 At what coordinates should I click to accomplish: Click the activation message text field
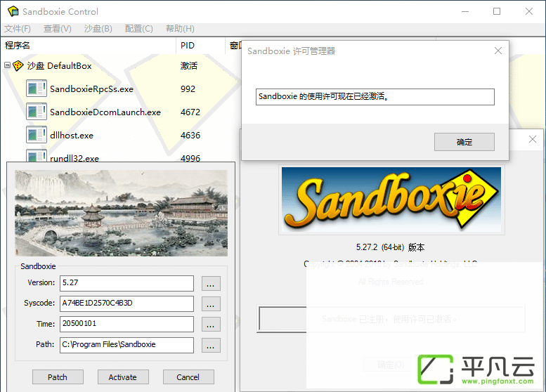point(375,96)
